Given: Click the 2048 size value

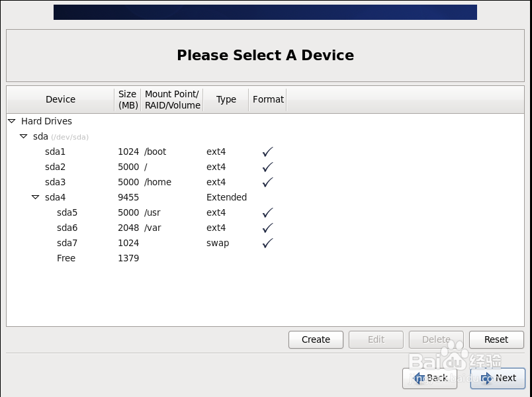Looking at the screenshot, I should click(x=128, y=228).
